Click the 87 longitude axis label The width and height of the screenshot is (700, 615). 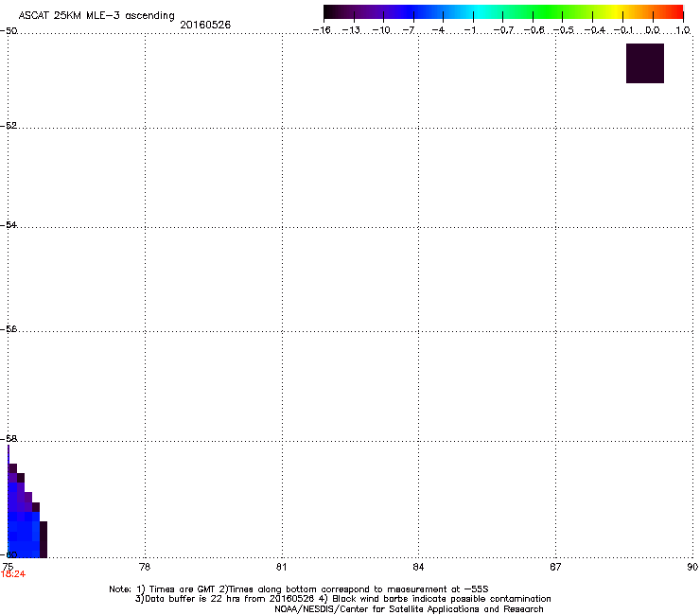(555, 567)
